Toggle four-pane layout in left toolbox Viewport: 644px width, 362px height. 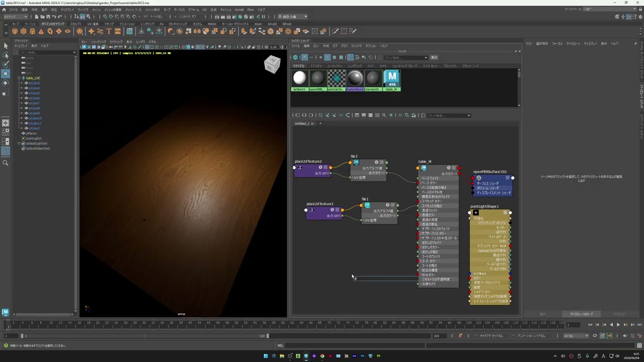[x=6, y=132]
